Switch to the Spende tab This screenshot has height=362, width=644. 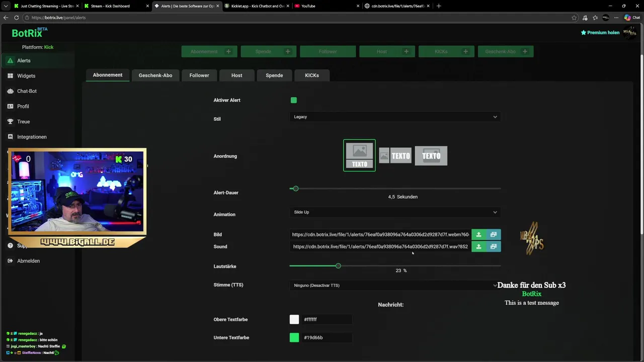[x=274, y=75]
